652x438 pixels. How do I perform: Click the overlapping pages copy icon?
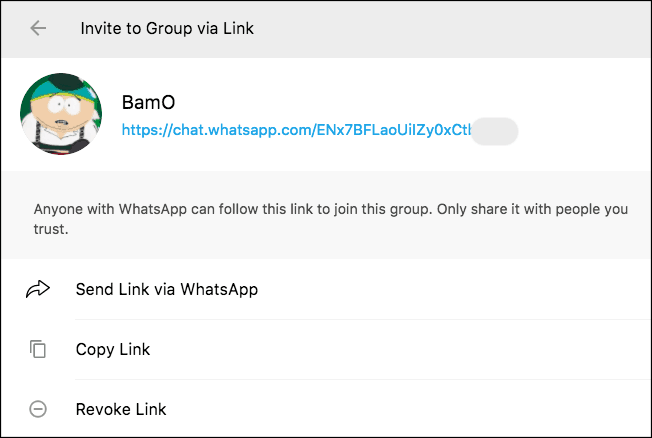click(x=38, y=349)
